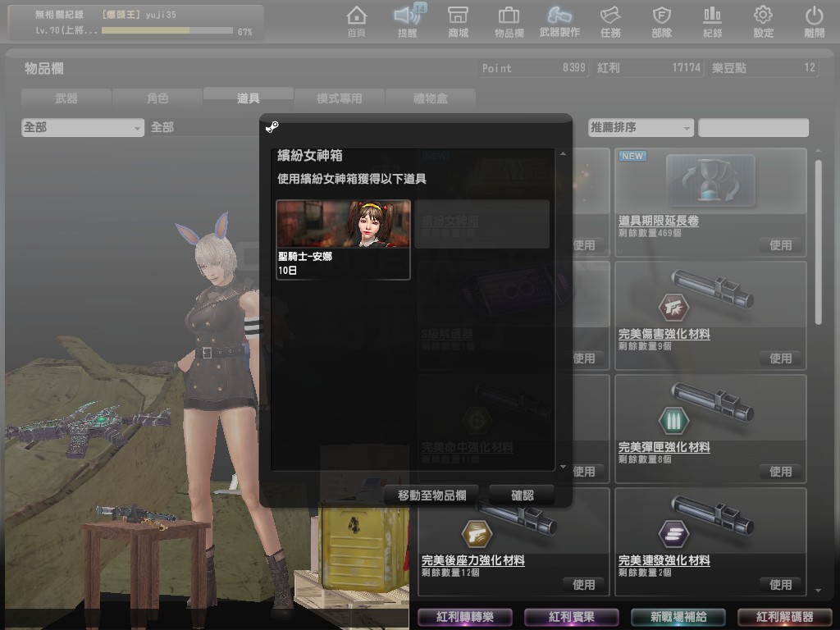Viewport: 840px width, 630px height.
Task: Click popup list scroll-up arrow
Action: 563,154
